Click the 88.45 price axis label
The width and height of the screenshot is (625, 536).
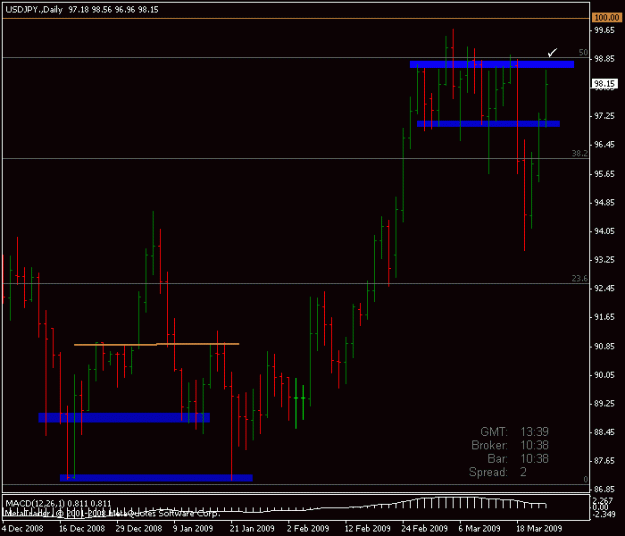click(604, 432)
